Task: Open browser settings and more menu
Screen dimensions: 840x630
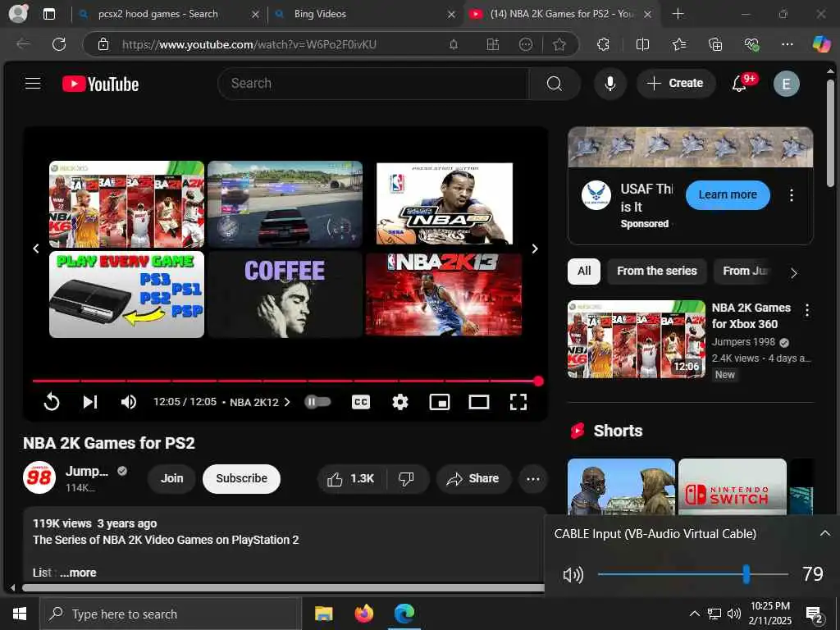Action: coord(787,44)
